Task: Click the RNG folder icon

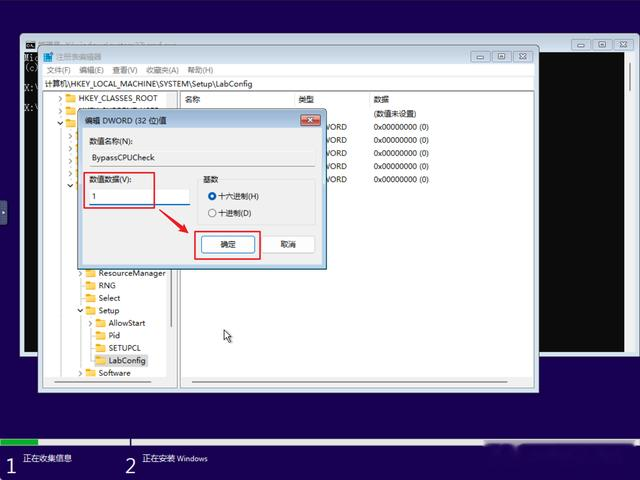Action: pos(91,285)
